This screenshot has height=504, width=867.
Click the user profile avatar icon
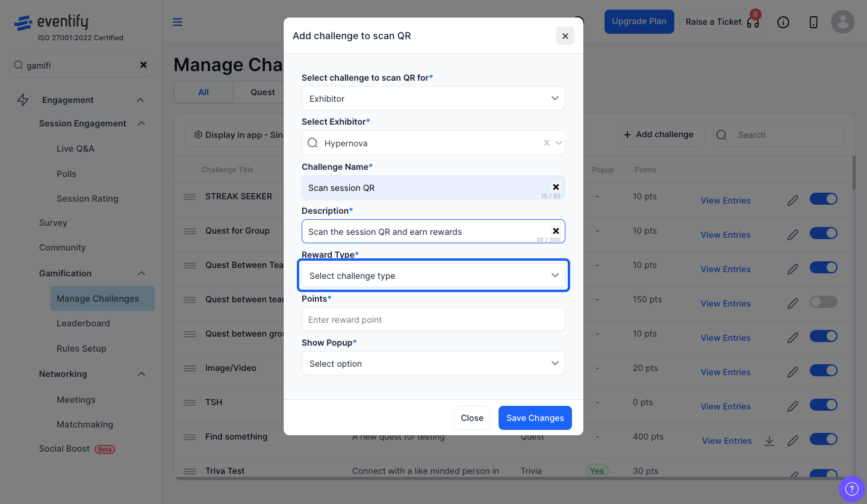tap(843, 22)
